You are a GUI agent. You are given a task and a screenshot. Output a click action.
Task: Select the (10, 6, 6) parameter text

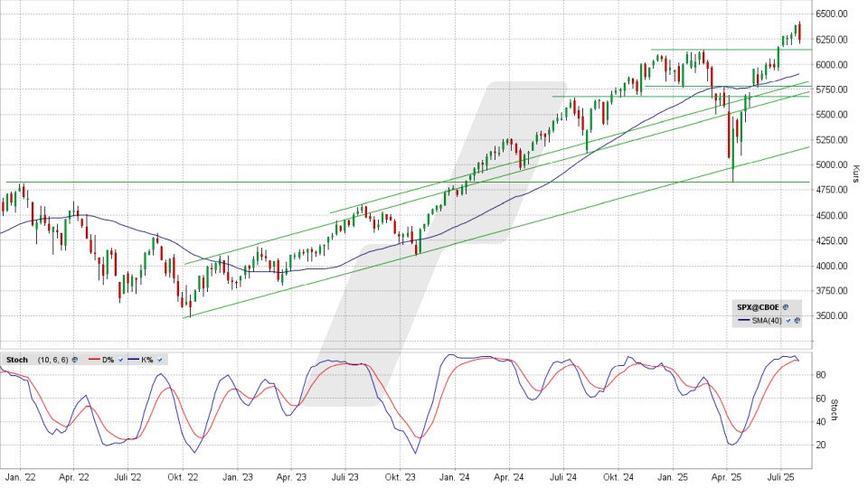coord(53,360)
